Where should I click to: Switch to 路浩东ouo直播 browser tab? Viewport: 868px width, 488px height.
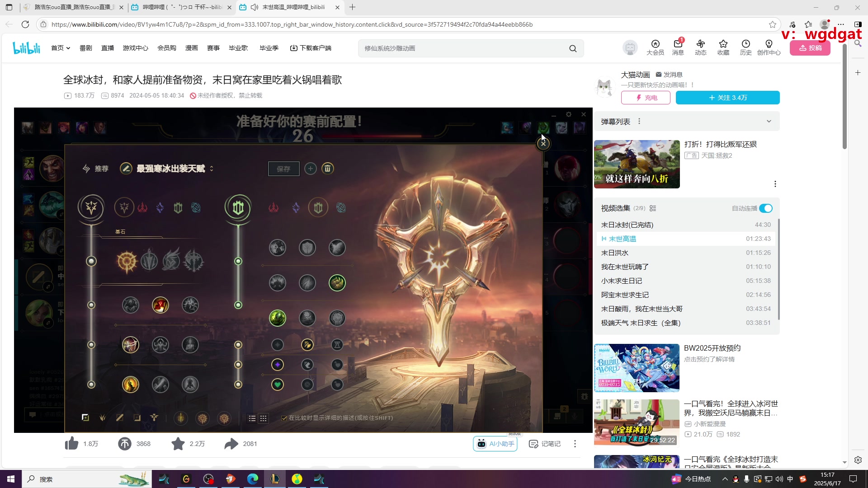coord(73,7)
